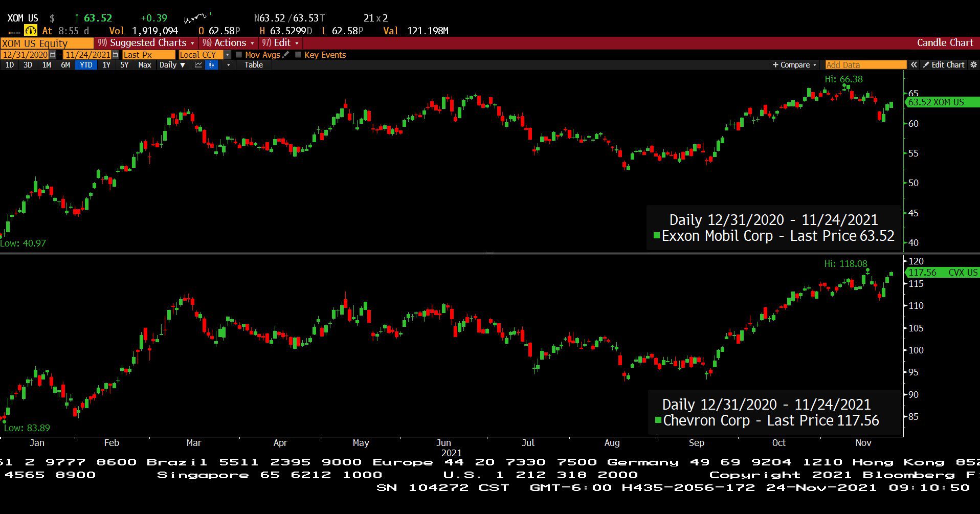The height and width of the screenshot is (514, 980).
Task: Click the Low: 83.89 marker label
Action: tap(27, 428)
